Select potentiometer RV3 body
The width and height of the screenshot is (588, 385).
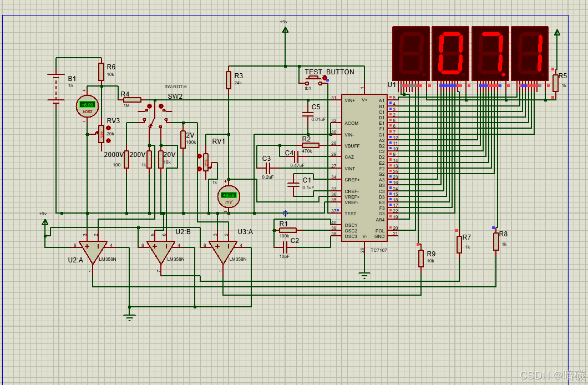coord(102,134)
